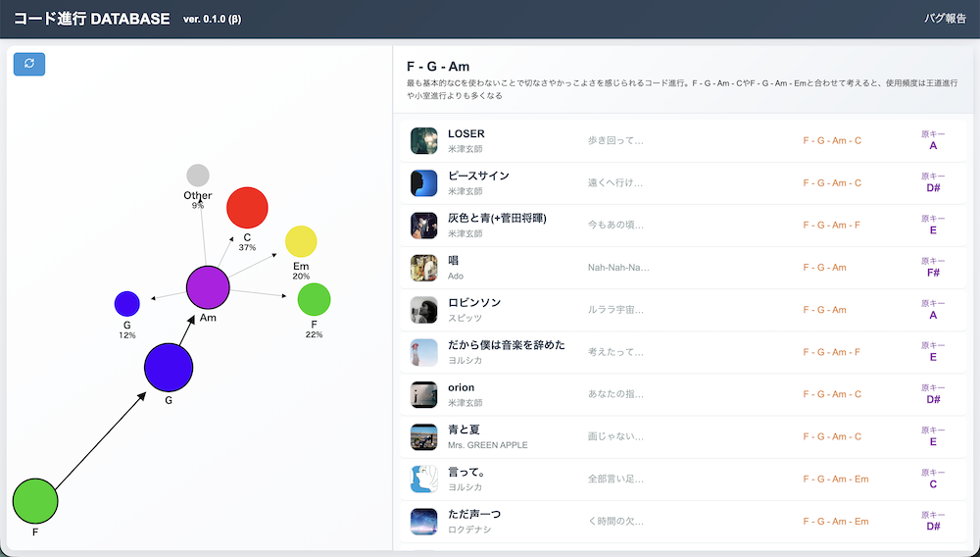Select the song title だから僕は音楽を辞めた
This screenshot has width=980, height=557.
pos(507,345)
